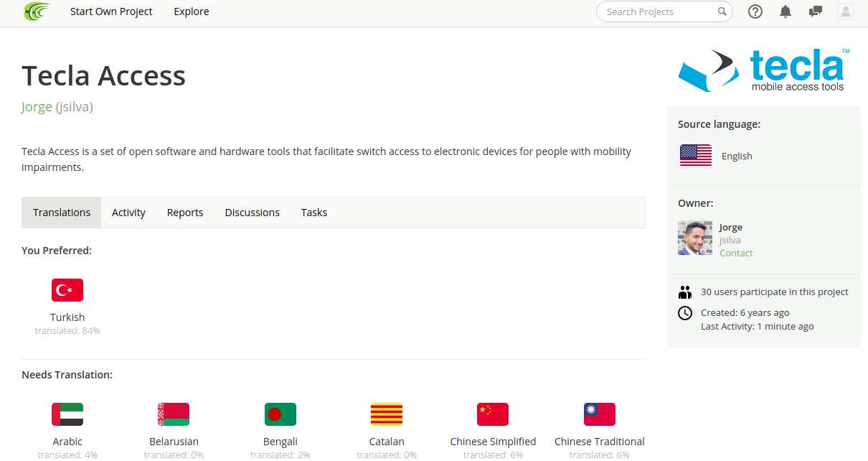Click the Crowdin logo icon
Screen dimensions: 868x461
(x=37, y=11)
